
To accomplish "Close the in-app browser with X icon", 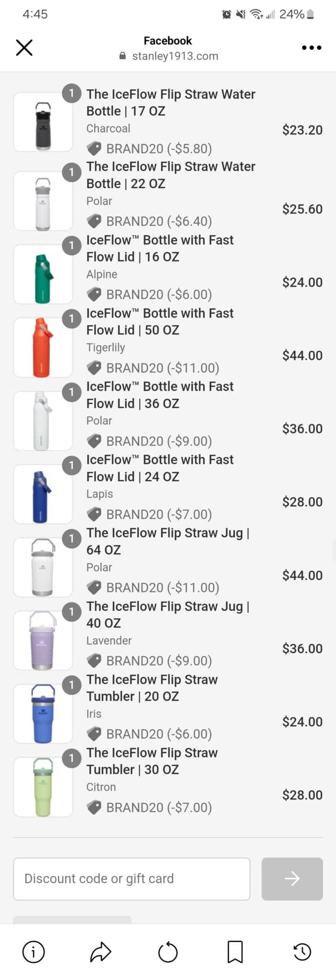I will (x=24, y=48).
